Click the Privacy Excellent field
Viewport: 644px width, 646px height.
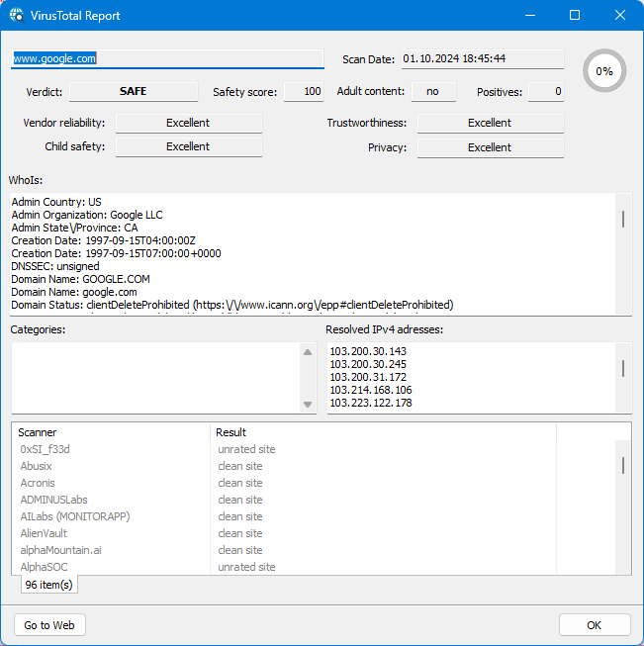491,147
